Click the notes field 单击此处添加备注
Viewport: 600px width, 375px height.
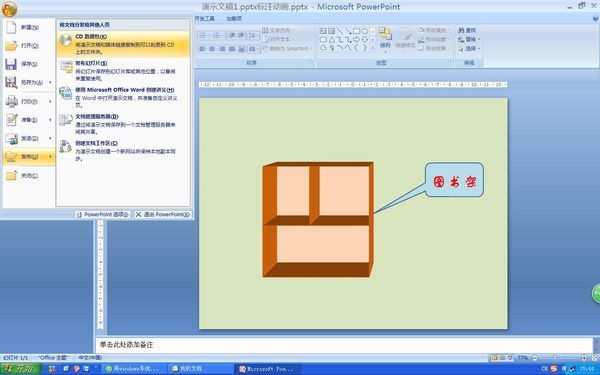(x=344, y=345)
